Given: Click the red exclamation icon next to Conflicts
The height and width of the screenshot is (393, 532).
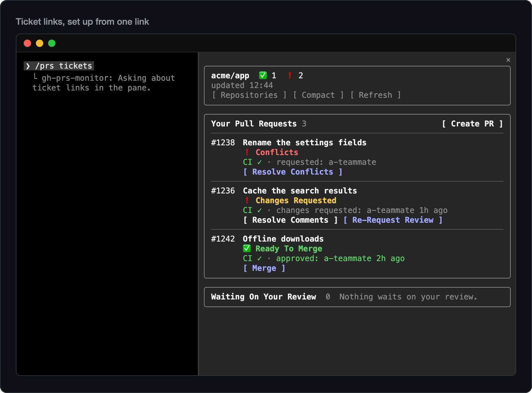Looking at the screenshot, I should coord(247,152).
